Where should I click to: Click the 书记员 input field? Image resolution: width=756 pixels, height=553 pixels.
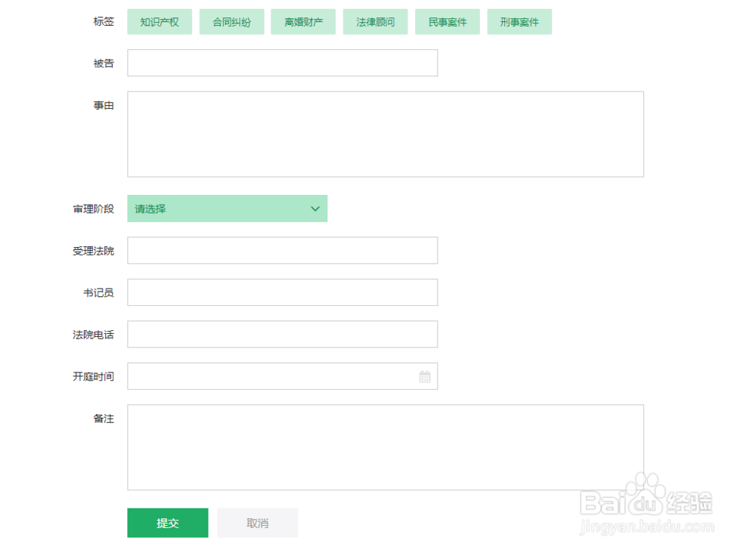click(x=282, y=292)
